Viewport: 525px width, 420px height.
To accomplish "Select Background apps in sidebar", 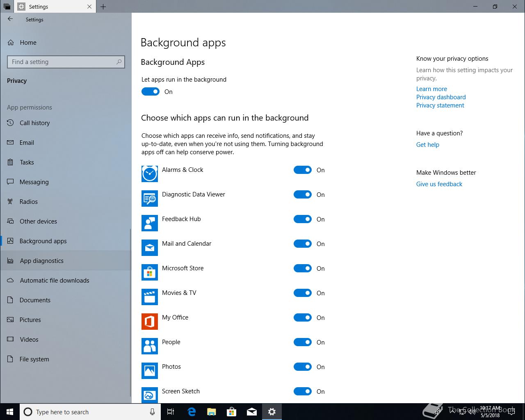I will [66, 241].
